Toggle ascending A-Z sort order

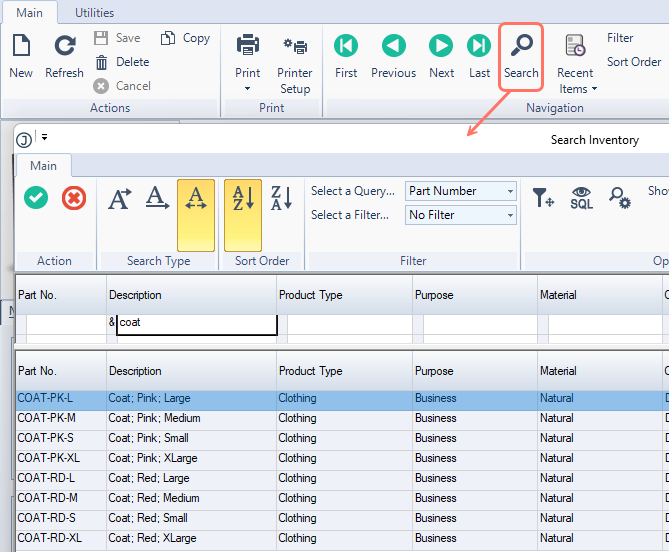(x=243, y=215)
